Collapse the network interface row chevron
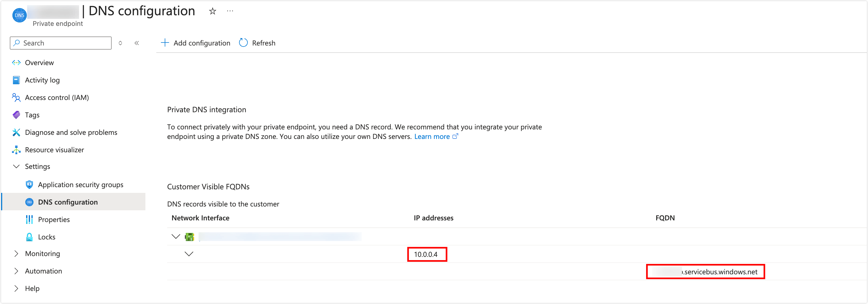 [x=176, y=236]
